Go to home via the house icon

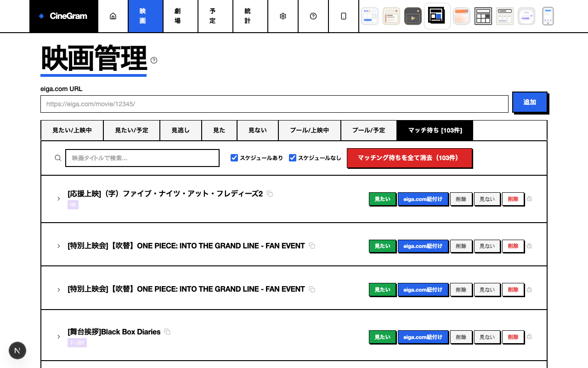(x=113, y=16)
